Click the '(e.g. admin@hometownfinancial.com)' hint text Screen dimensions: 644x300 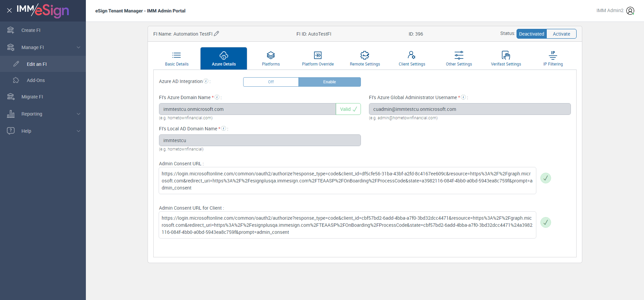(403, 118)
